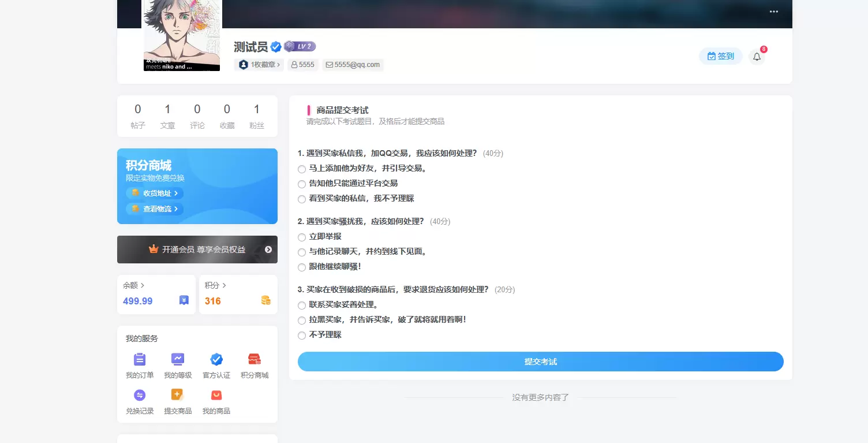This screenshot has width=868, height=443.
Task: Open 提交商品 service icon
Action: click(x=178, y=395)
